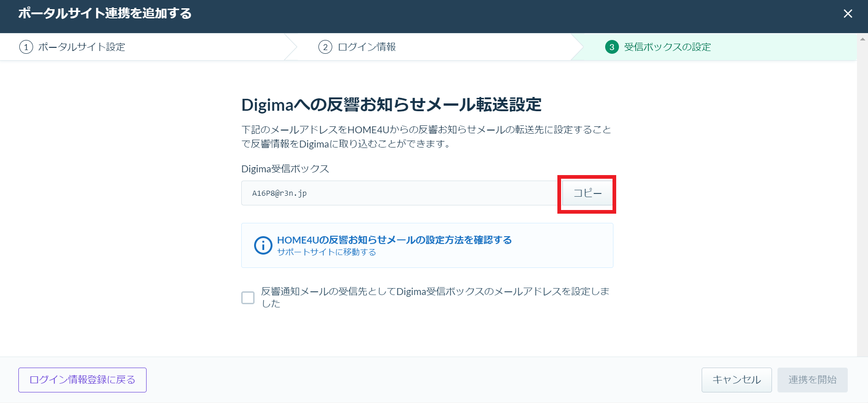Click ログイン情報登録に戻る button
Image resolution: width=868 pixels, height=403 pixels.
coord(82,380)
